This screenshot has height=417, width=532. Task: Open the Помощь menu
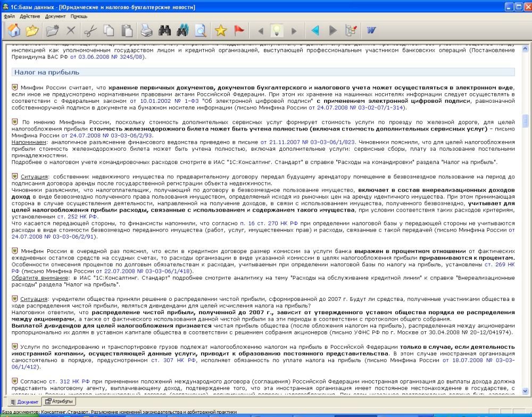pyautogui.click(x=79, y=17)
